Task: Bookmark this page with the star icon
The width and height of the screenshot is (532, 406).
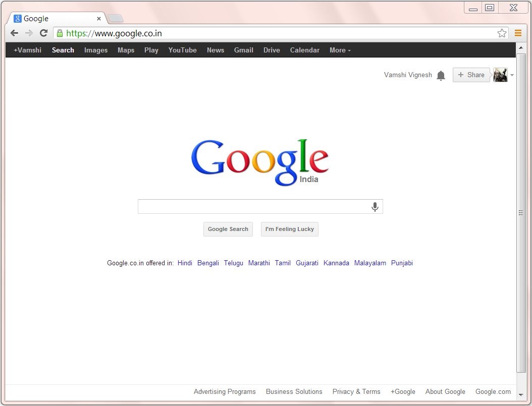Action: (502, 33)
